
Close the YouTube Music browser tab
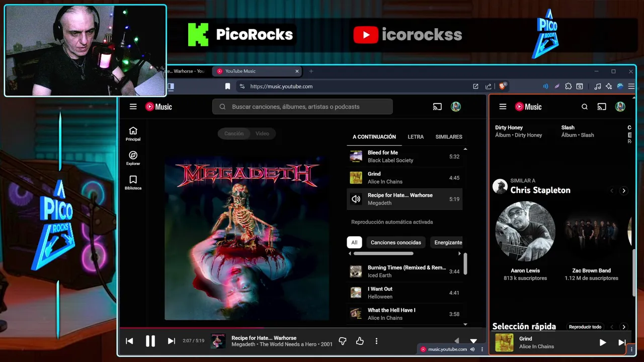(297, 71)
